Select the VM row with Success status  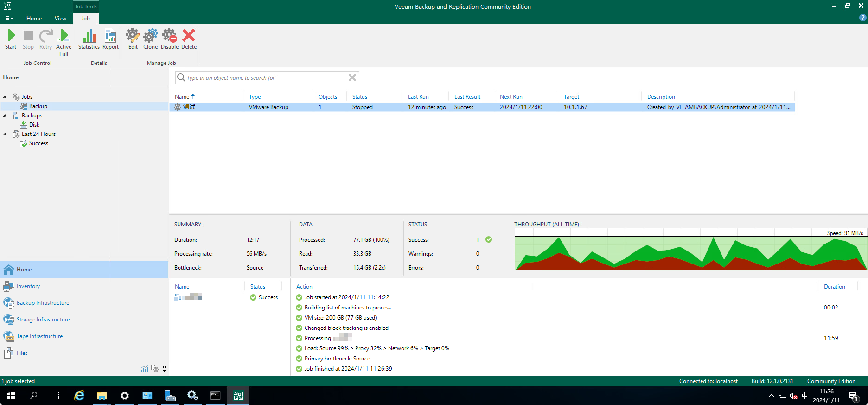[x=227, y=297]
